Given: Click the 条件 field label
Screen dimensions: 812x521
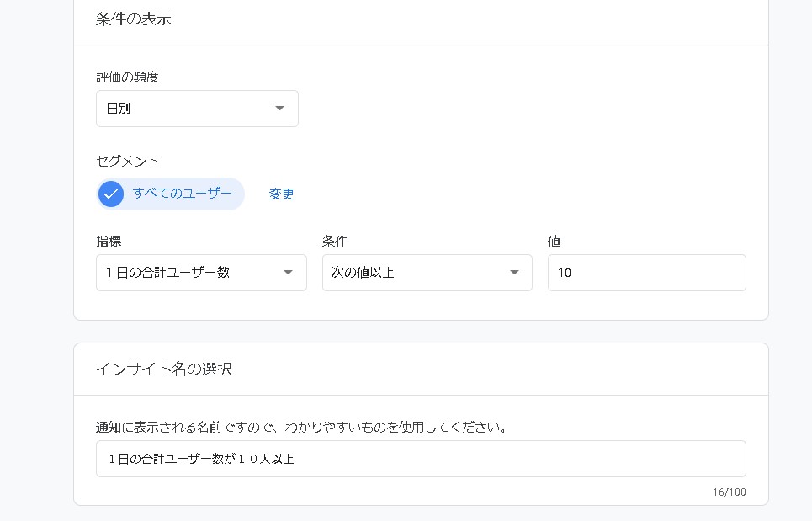Looking at the screenshot, I should tap(334, 242).
